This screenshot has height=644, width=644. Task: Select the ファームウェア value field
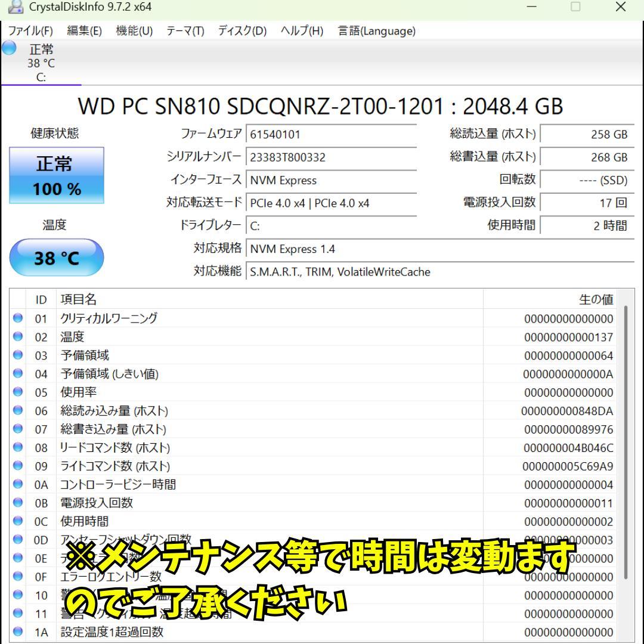(331, 134)
